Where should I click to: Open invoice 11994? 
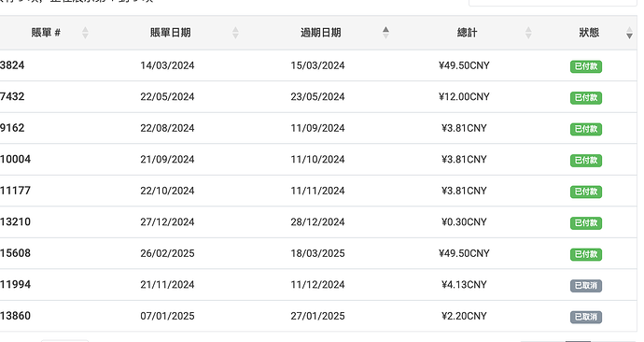pyautogui.click(x=15, y=284)
